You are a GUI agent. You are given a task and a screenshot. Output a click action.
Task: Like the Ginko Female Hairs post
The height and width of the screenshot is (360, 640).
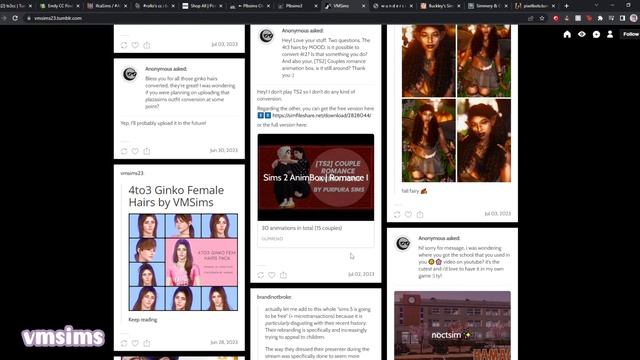tap(135, 343)
